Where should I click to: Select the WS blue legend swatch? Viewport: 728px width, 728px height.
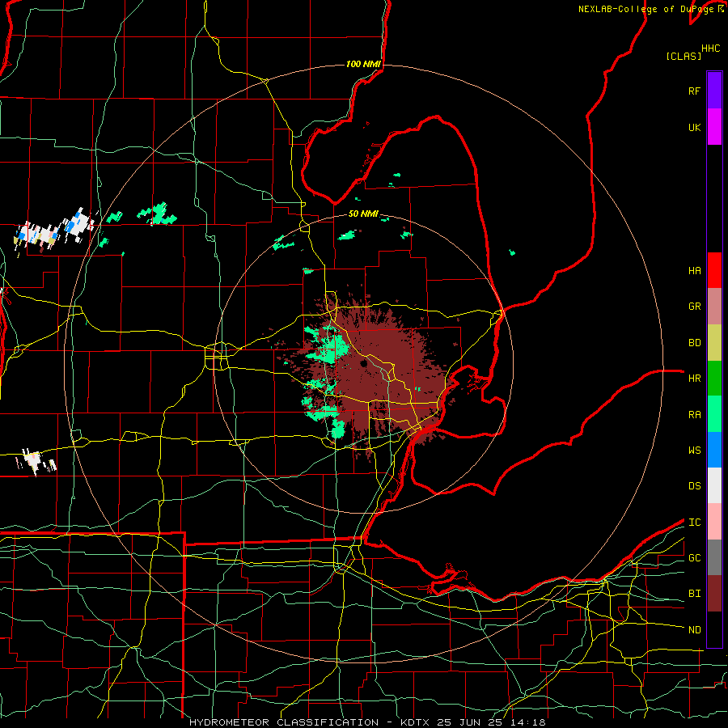click(714, 450)
